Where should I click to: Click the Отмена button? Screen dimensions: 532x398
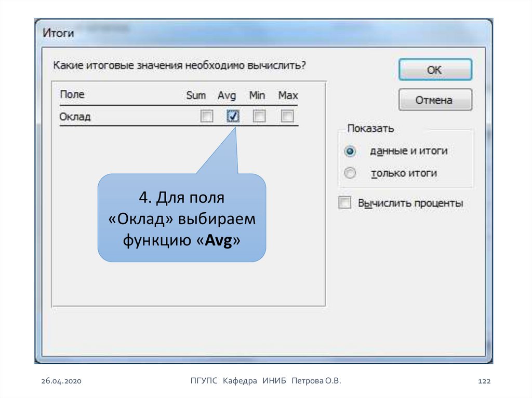click(435, 100)
